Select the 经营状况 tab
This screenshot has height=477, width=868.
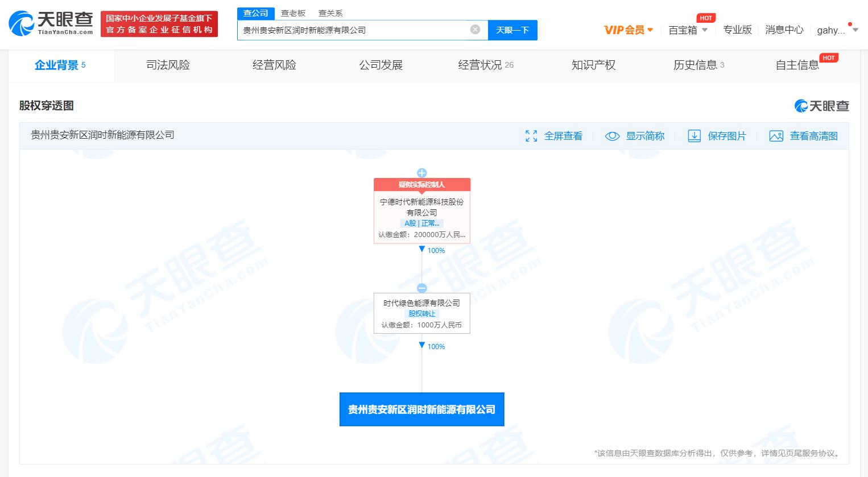[x=486, y=65]
